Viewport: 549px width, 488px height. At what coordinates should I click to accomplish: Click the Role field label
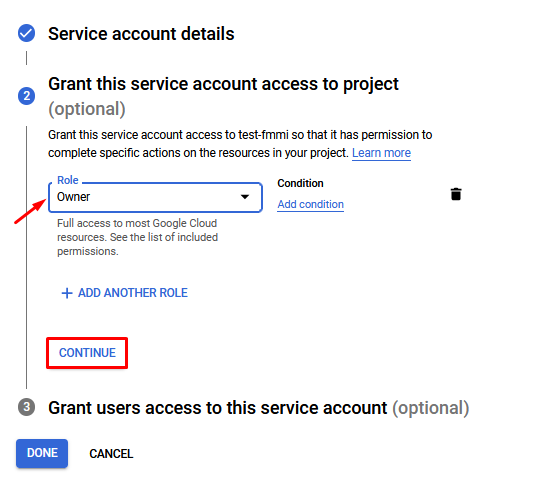(68, 180)
